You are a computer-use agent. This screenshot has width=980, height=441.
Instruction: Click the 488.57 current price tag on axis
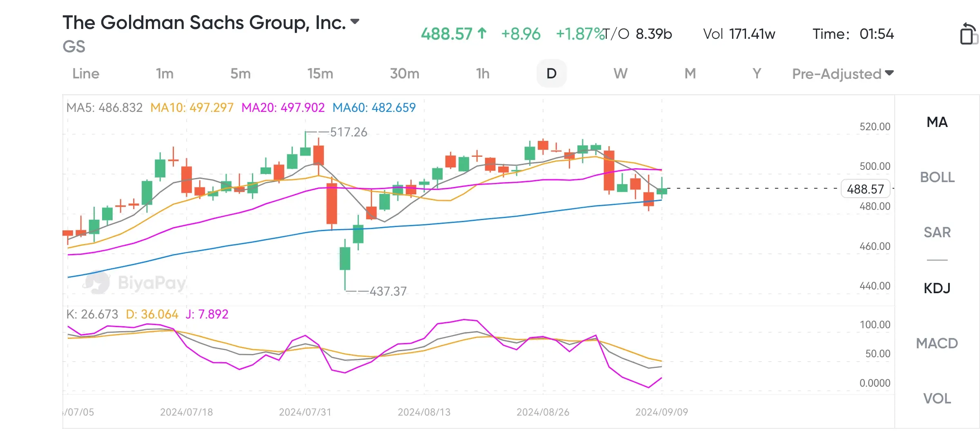point(865,189)
